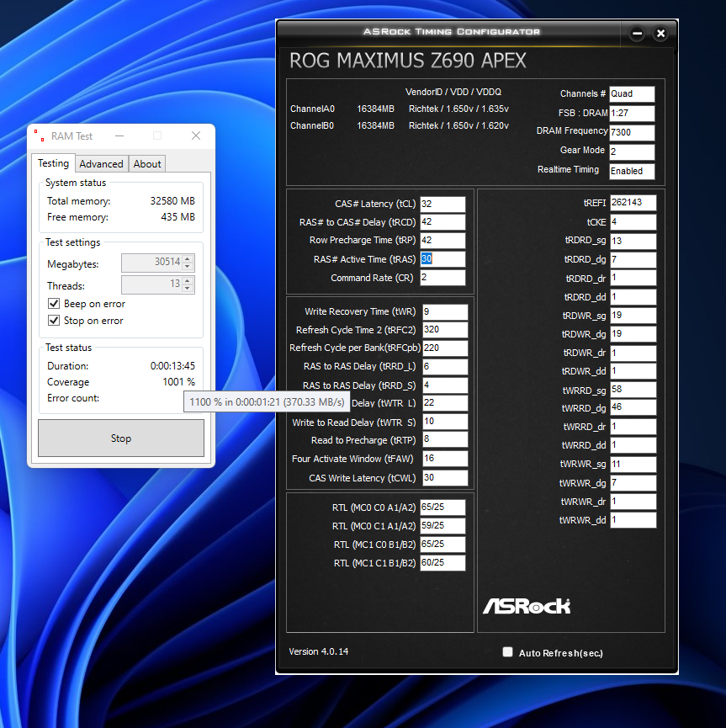Viewport: 726px width, 728px height.
Task: Click the ASRock logo
Action: pyautogui.click(x=526, y=606)
